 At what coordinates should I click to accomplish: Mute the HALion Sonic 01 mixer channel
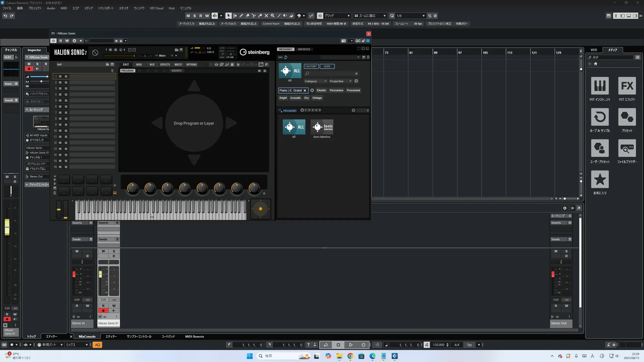point(103,251)
